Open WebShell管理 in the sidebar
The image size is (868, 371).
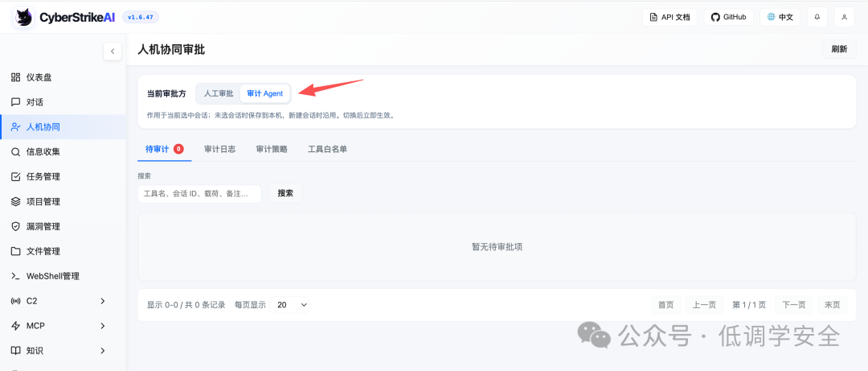click(x=63, y=276)
